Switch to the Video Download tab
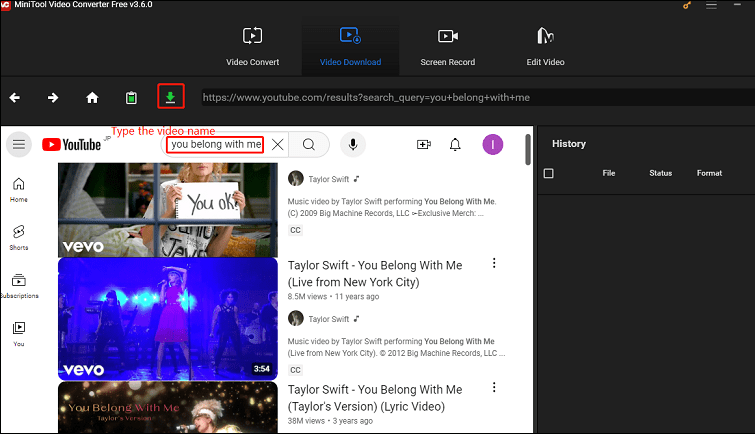 350,46
